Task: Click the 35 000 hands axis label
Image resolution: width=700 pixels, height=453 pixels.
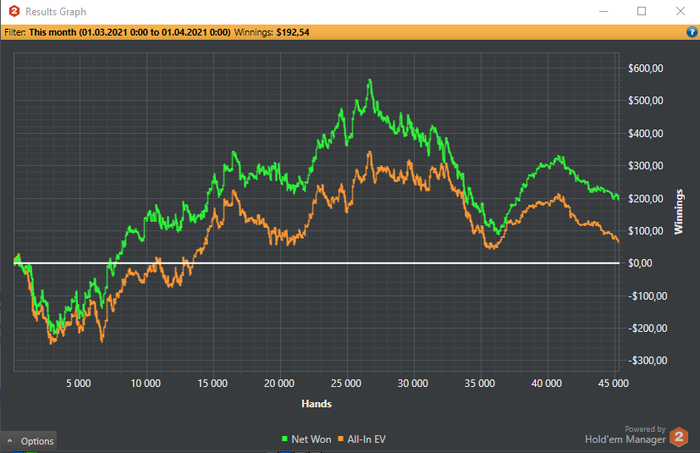Action: click(480, 383)
